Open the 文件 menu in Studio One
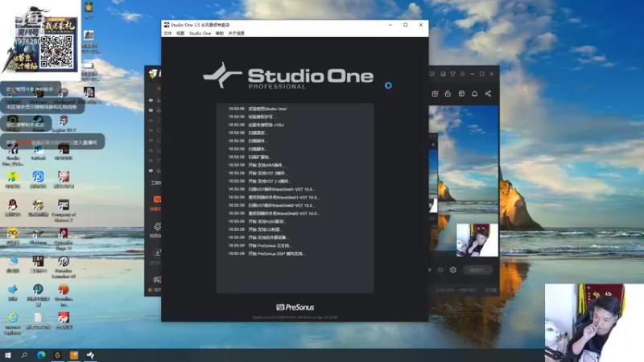The image size is (644, 362). pos(167,33)
